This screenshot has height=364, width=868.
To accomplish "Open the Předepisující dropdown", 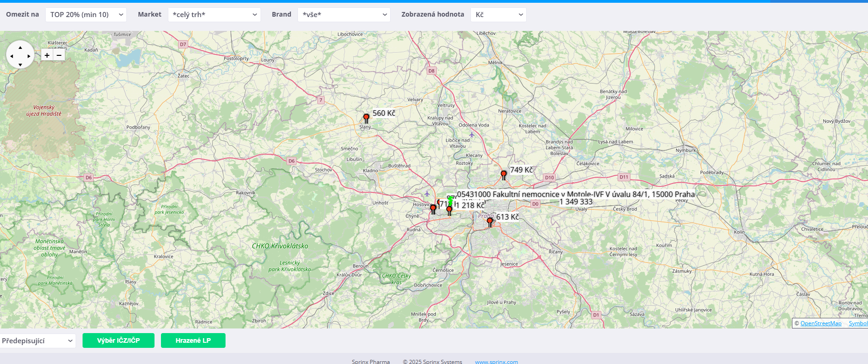I will coord(37,341).
